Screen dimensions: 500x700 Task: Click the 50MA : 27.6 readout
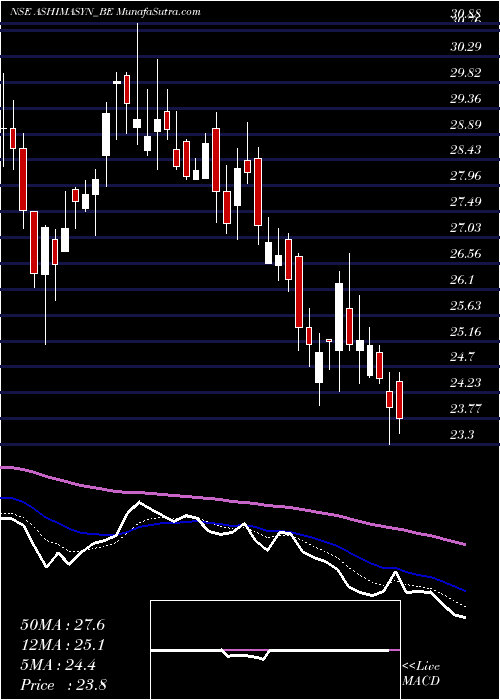coord(62,625)
